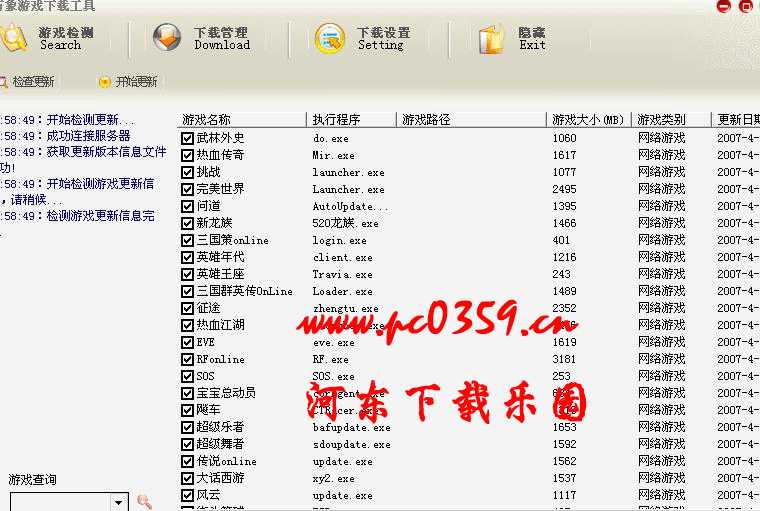This screenshot has width=760, height=511.
Task: Click the 检查更新 magnifier icon
Action: [3, 82]
